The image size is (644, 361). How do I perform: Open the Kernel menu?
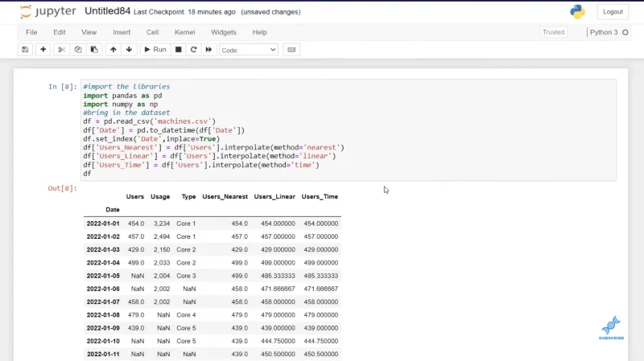(185, 32)
